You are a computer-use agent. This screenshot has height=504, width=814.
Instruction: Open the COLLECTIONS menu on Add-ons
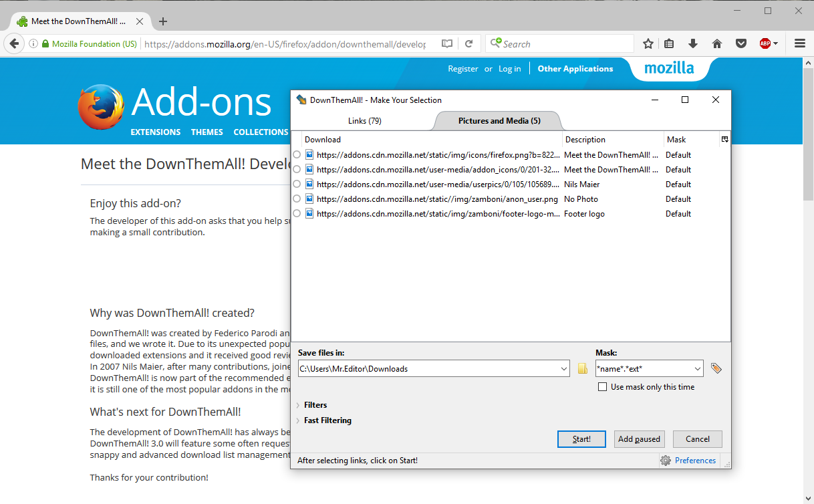point(261,132)
